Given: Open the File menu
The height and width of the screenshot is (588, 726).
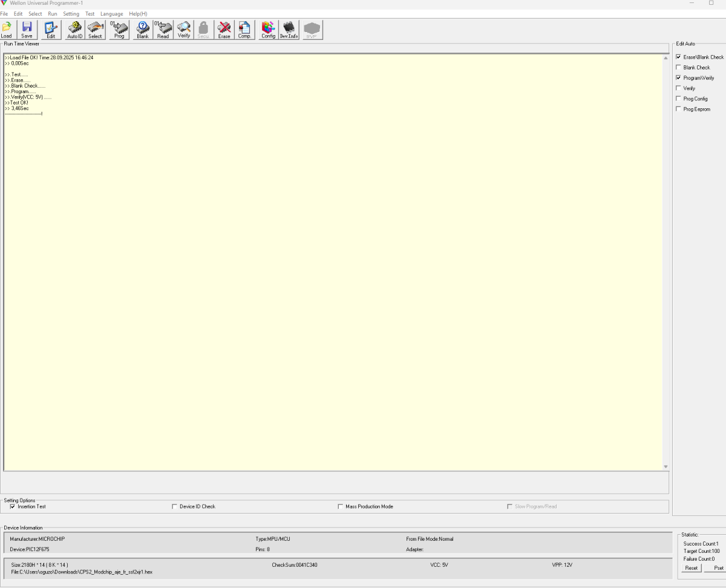Looking at the screenshot, I should 4,14.
